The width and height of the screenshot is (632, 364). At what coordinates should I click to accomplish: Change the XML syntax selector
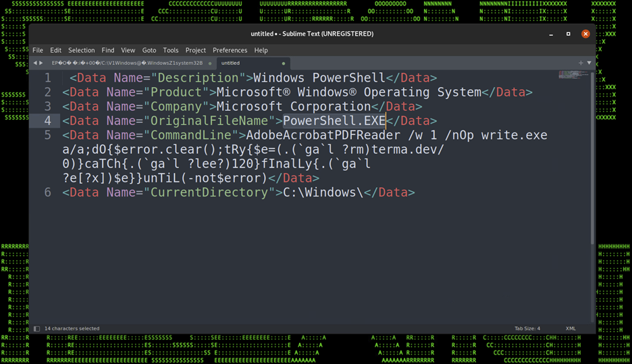(x=571, y=329)
